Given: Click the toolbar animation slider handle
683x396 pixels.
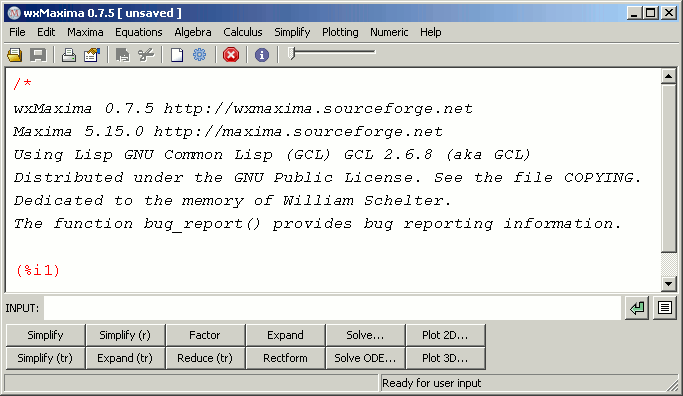Looking at the screenshot, I should [x=292, y=53].
